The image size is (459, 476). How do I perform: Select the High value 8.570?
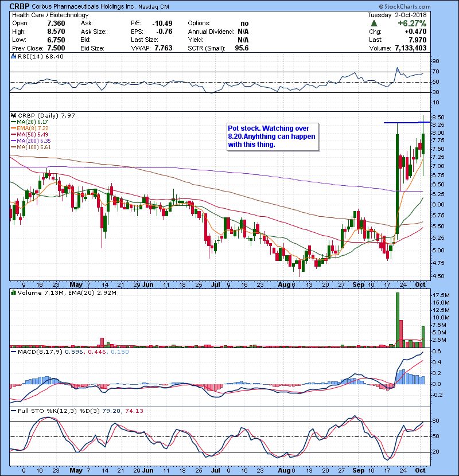coord(56,32)
